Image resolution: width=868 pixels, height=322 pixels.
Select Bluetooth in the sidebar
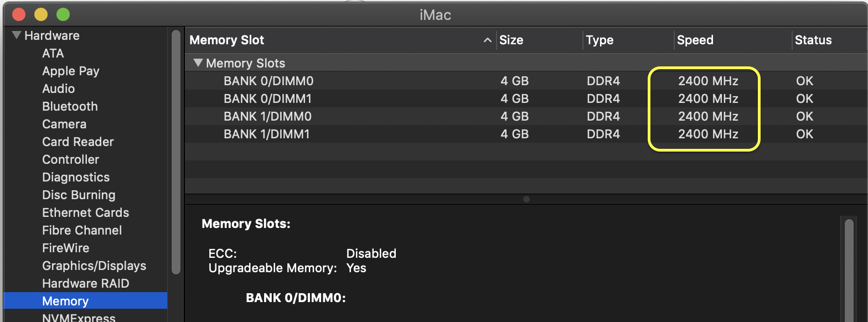pos(70,107)
